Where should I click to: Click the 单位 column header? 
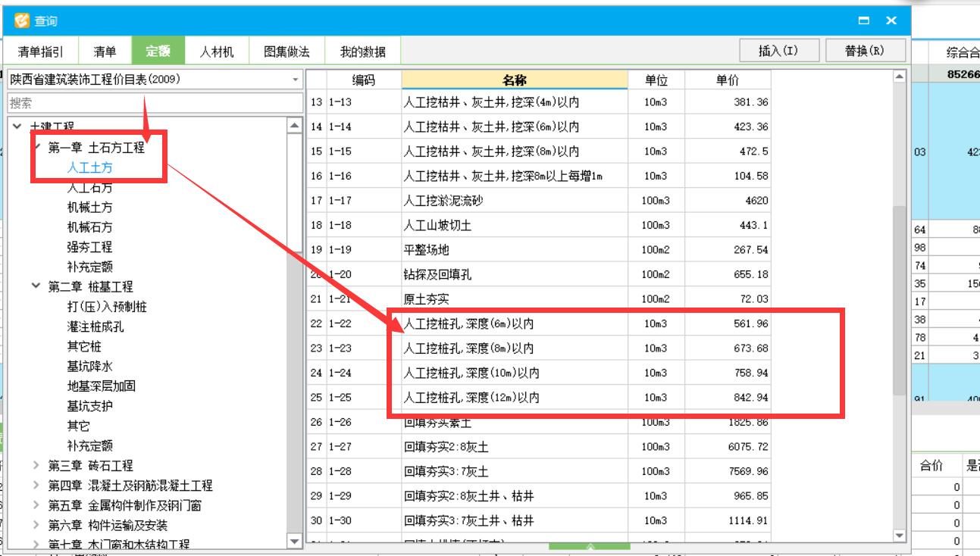[656, 80]
